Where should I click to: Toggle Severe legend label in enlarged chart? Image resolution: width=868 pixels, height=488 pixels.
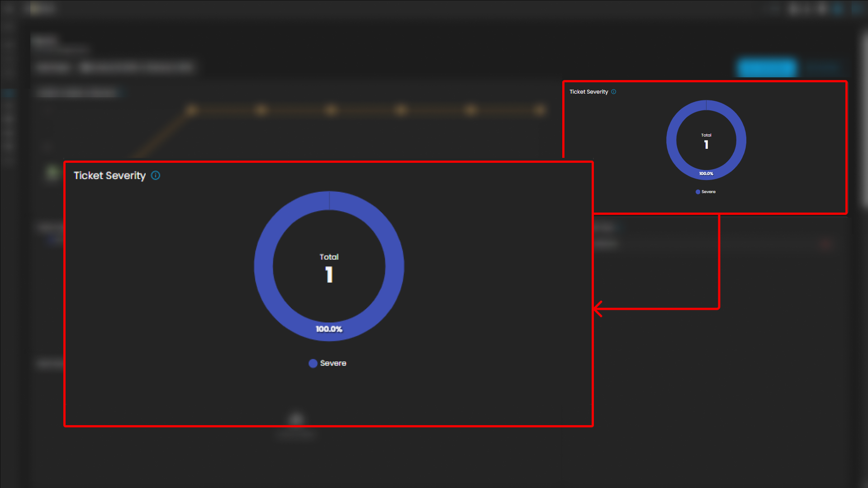[x=333, y=363]
